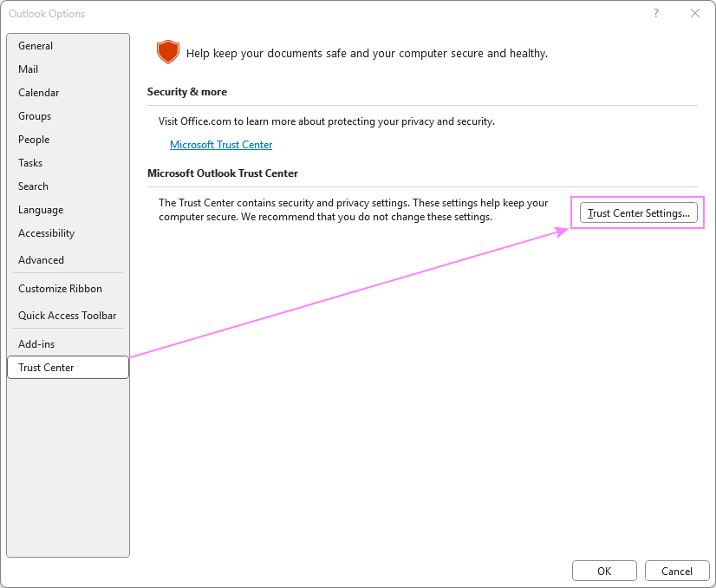Click the orange security shield icon

click(168, 52)
